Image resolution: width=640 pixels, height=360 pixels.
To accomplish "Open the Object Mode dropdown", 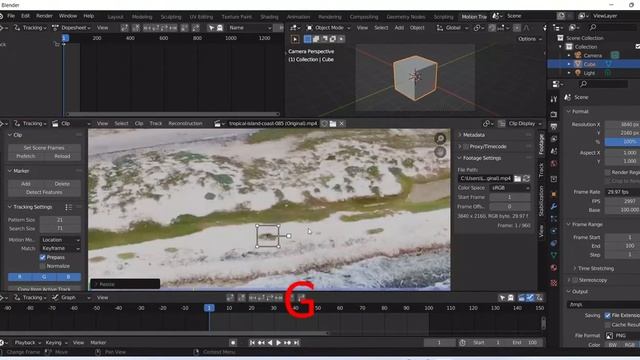I will pos(329,28).
